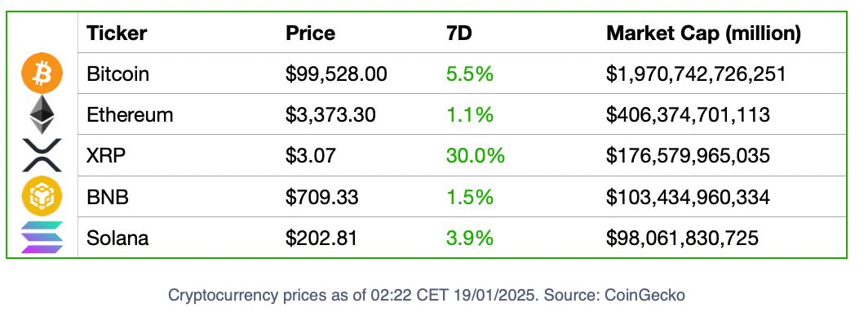Viewport: 868px width, 312px height.
Task: Click BNB price $709.33
Action: click(x=322, y=197)
